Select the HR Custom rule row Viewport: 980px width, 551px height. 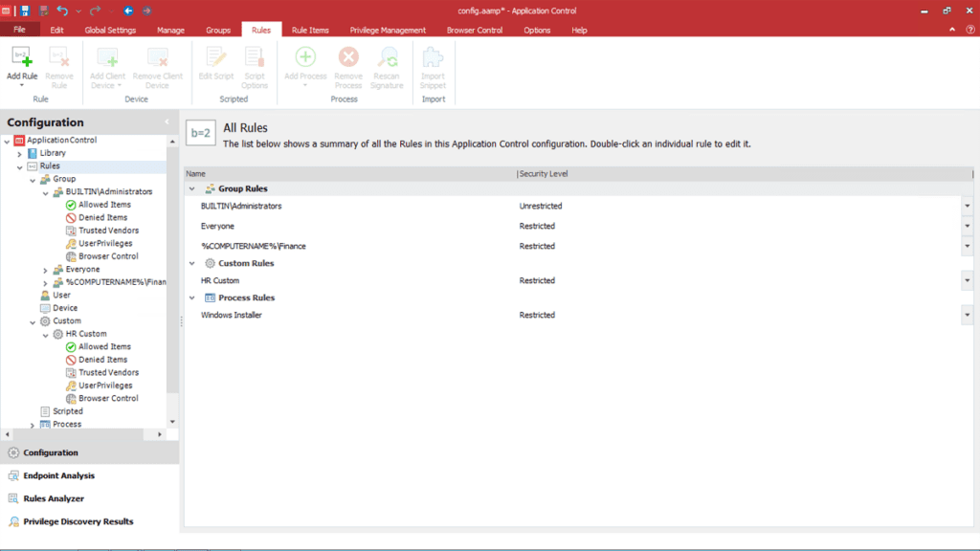[220, 280]
